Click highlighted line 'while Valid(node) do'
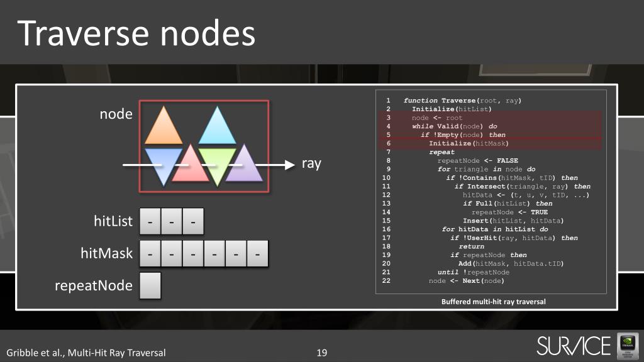This screenshot has height=362, width=644. (x=455, y=126)
